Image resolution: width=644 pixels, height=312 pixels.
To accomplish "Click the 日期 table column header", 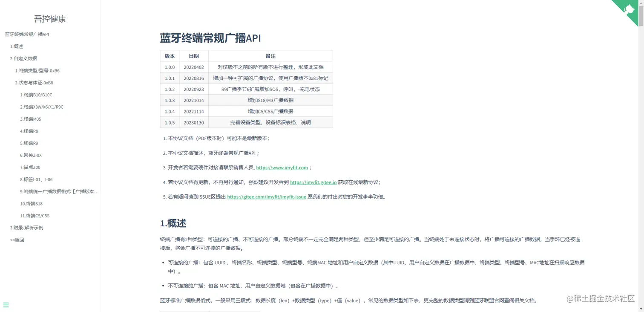I will (x=194, y=56).
